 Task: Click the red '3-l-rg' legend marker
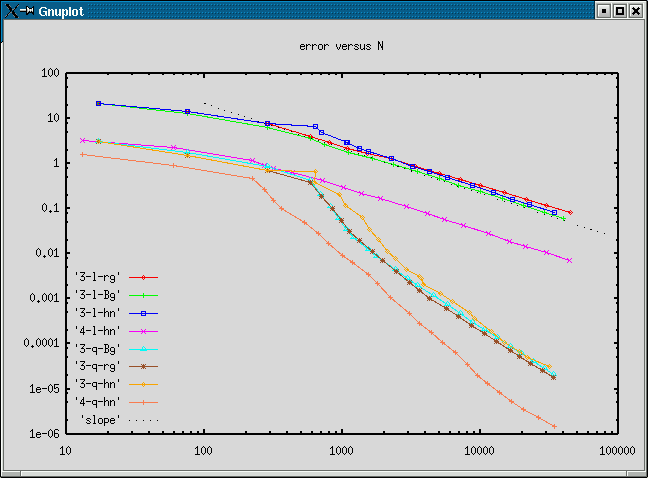click(143, 277)
